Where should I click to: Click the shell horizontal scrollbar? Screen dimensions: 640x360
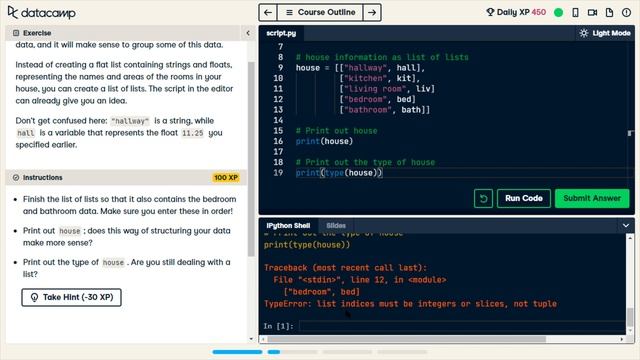click(x=407, y=339)
